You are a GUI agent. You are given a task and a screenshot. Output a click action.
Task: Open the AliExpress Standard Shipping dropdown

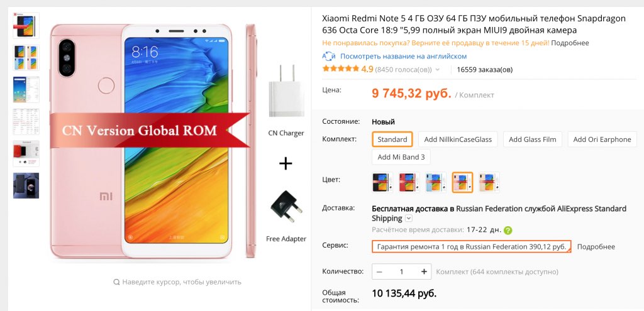(x=408, y=218)
